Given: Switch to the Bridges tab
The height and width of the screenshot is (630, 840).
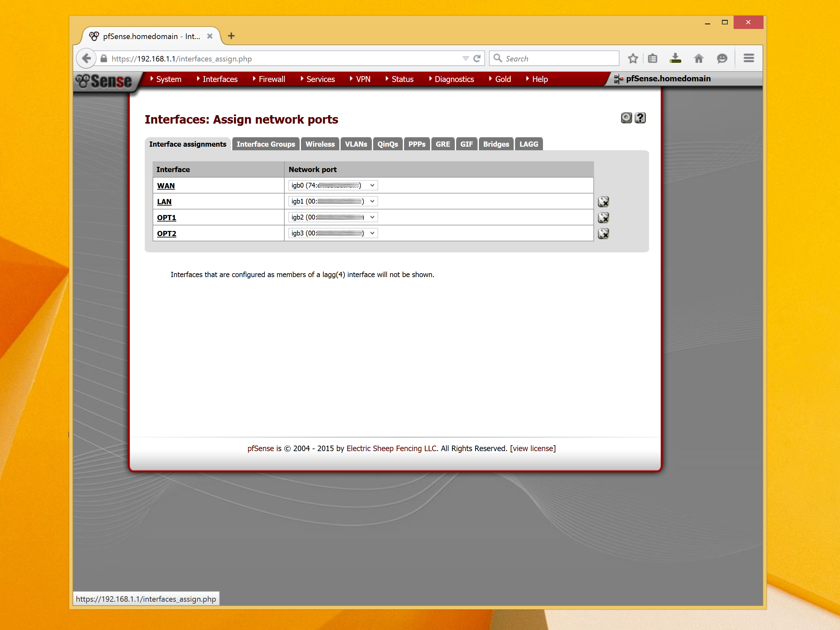Looking at the screenshot, I should 496,144.
